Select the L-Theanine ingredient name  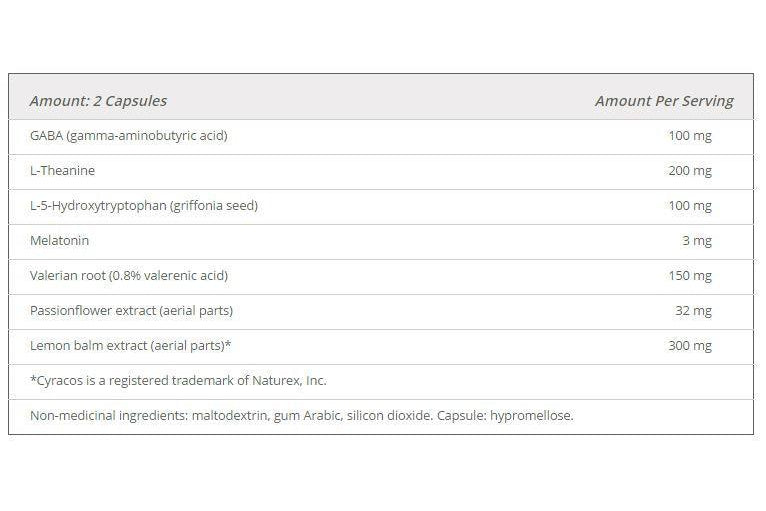(x=62, y=171)
